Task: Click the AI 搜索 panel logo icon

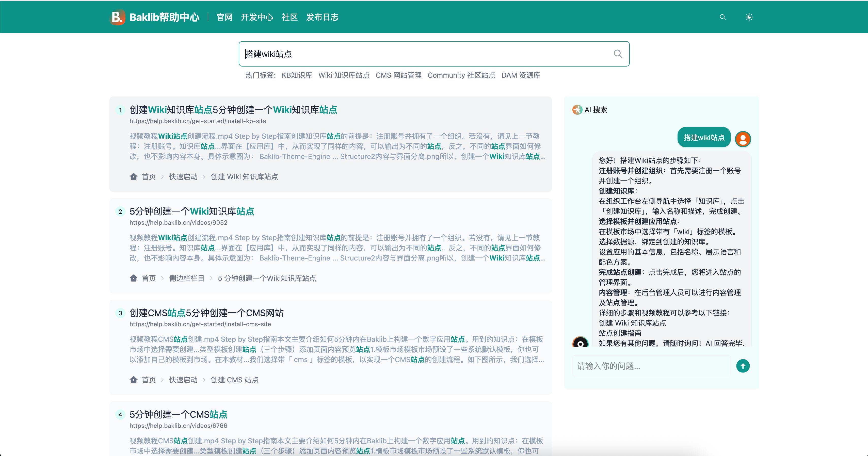Action: (577, 110)
